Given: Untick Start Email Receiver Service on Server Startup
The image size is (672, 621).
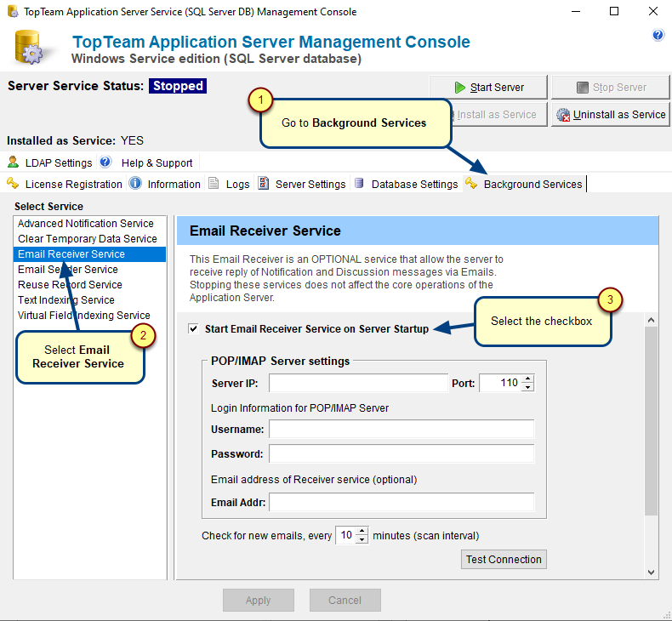Looking at the screenshot, I should [x=194, y=328].
